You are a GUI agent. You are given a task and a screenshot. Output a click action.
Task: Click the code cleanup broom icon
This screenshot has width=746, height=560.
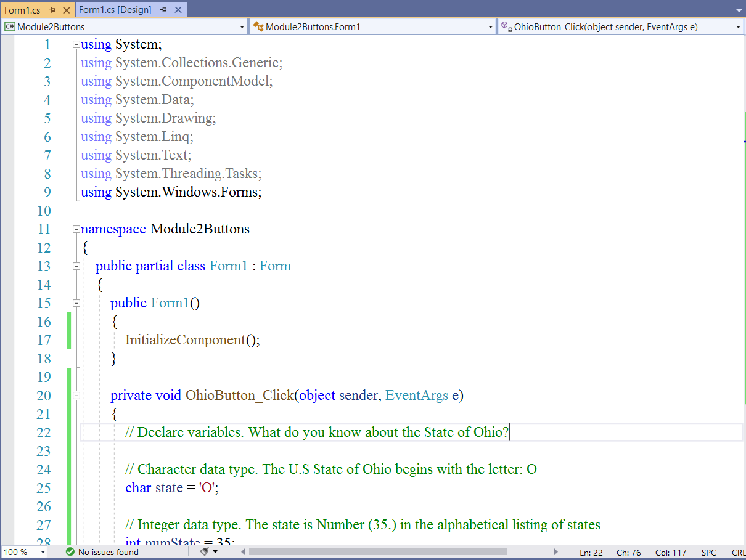pyautogui.click(x=205, y=552)
